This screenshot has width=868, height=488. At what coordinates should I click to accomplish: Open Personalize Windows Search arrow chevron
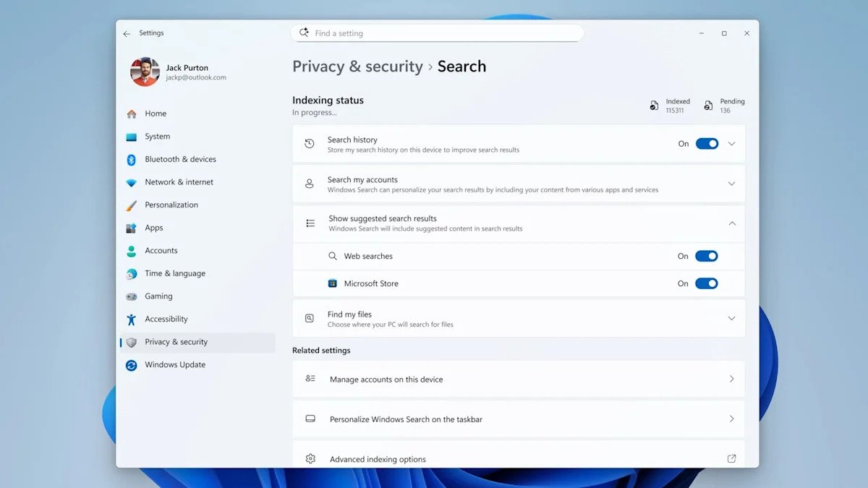[x=731, y=419]
